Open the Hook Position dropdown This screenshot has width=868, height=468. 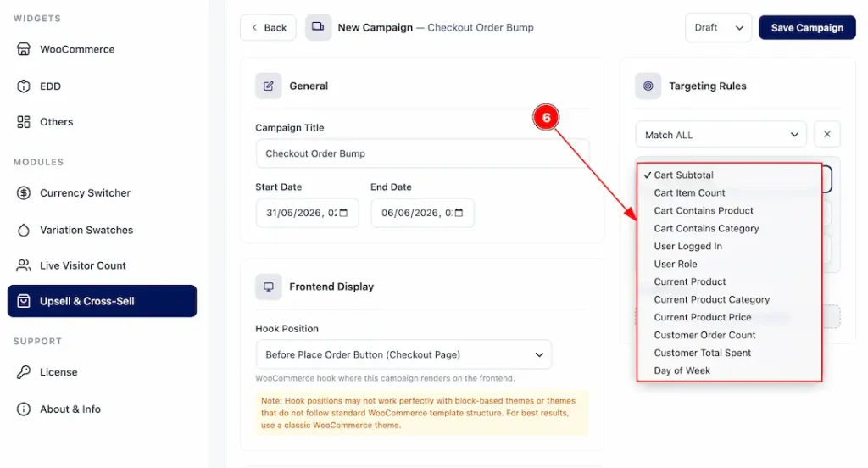tap(403, 354)
